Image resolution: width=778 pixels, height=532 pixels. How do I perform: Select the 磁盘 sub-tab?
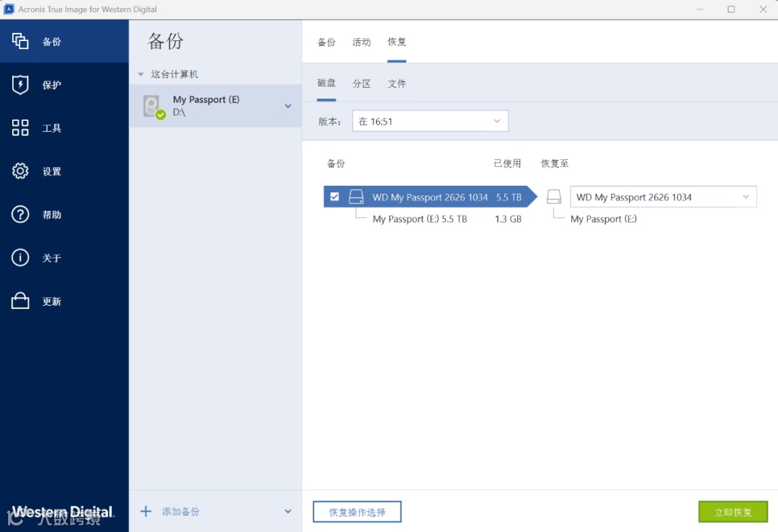326,84
